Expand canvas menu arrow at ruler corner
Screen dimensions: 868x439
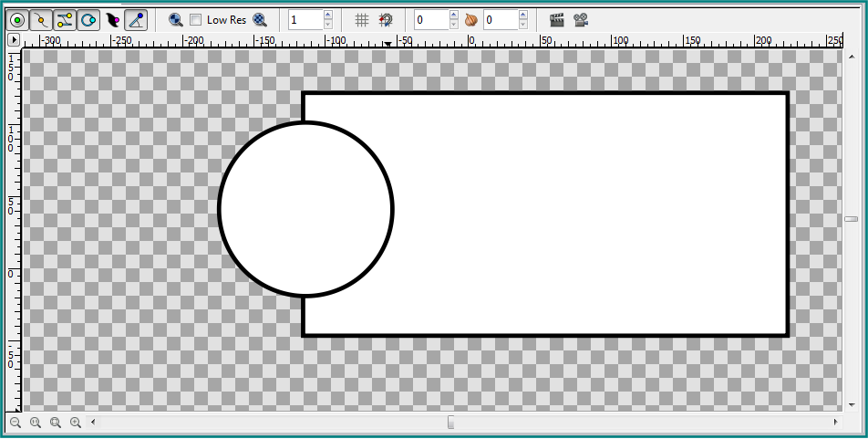[14, 40]
